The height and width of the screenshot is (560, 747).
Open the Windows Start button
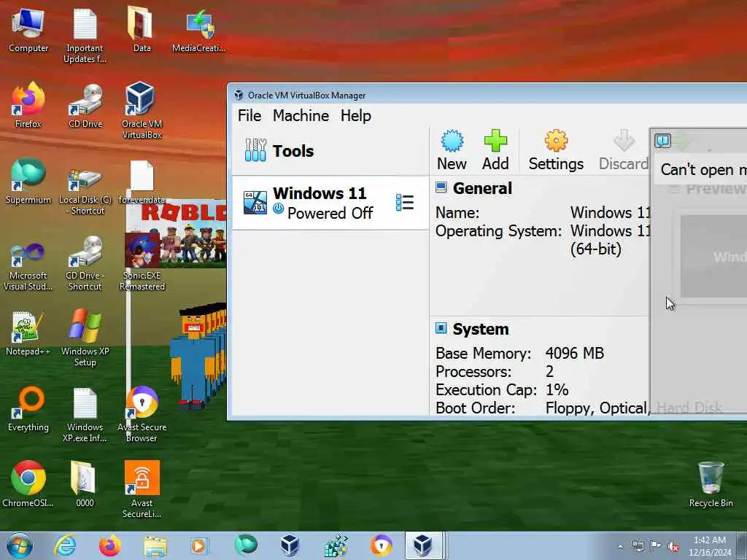point(20,545)
